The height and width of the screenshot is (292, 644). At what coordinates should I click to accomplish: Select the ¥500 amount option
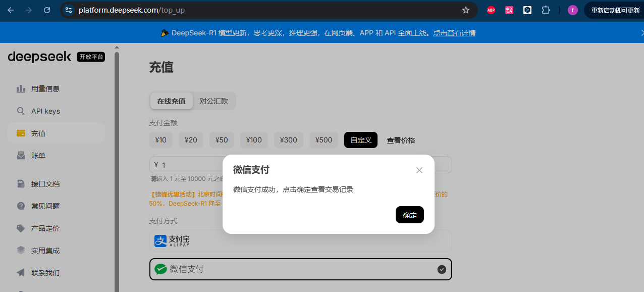tap(324, 140)
